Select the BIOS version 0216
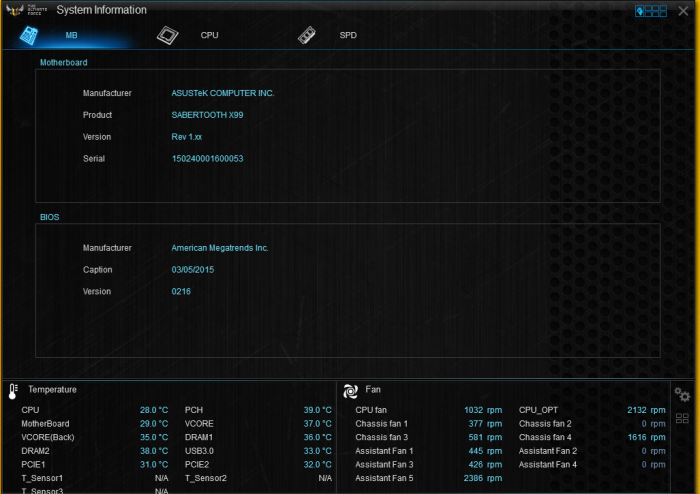This screenshot has width=700, height=494. click(x=181, y=292)
